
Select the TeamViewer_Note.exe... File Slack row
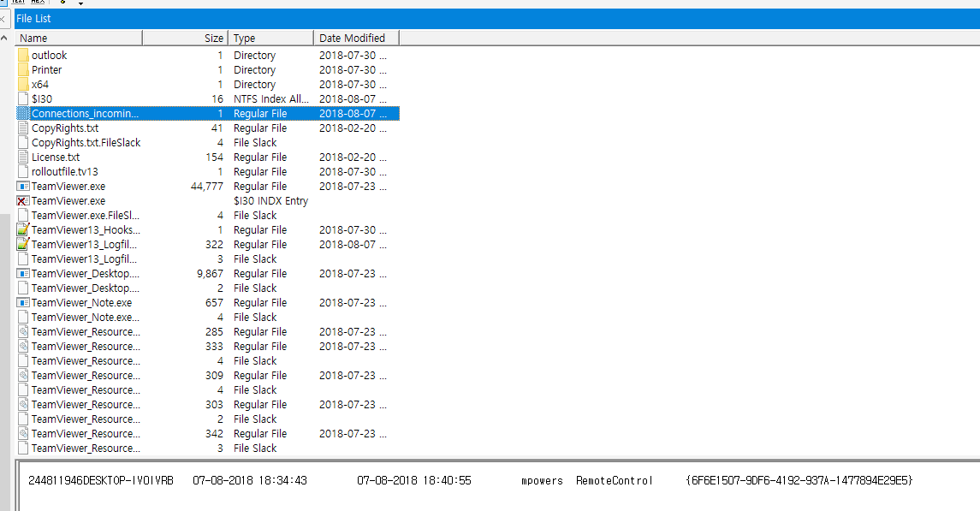coord(207,318)
